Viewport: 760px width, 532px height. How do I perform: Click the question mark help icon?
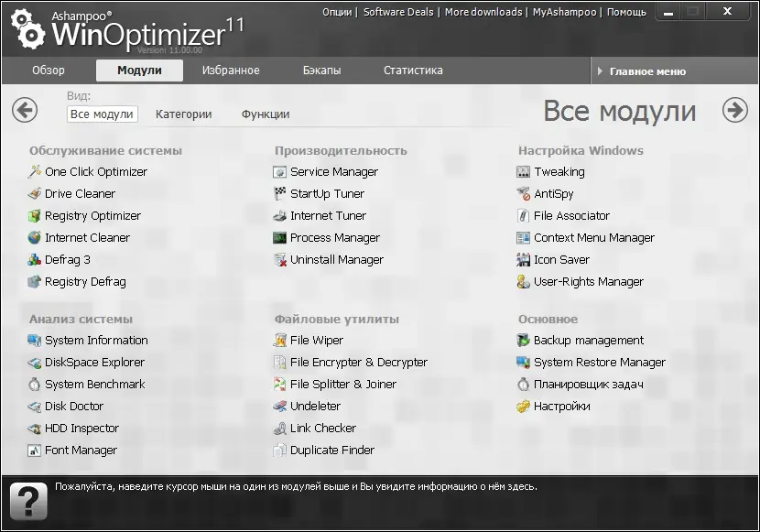28,501
